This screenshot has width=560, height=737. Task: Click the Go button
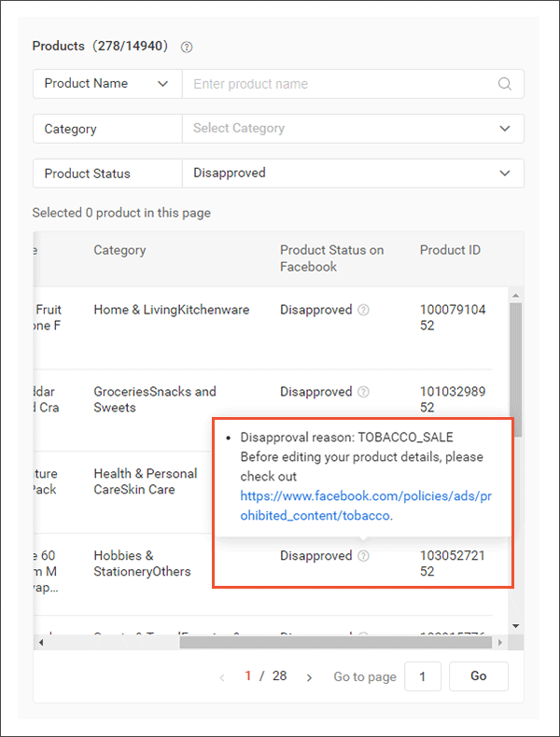(x=479, y=676)
